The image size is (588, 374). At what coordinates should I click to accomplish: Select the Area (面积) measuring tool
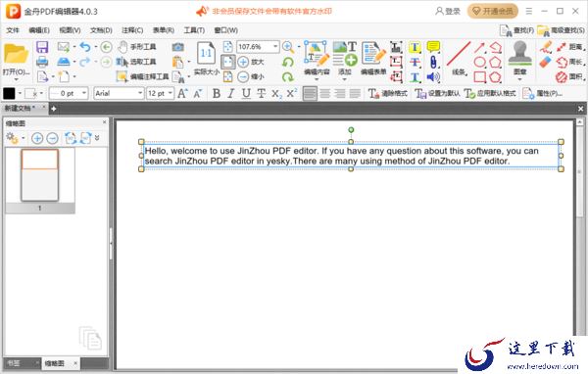pyautogui.click(x=569, y=76)
